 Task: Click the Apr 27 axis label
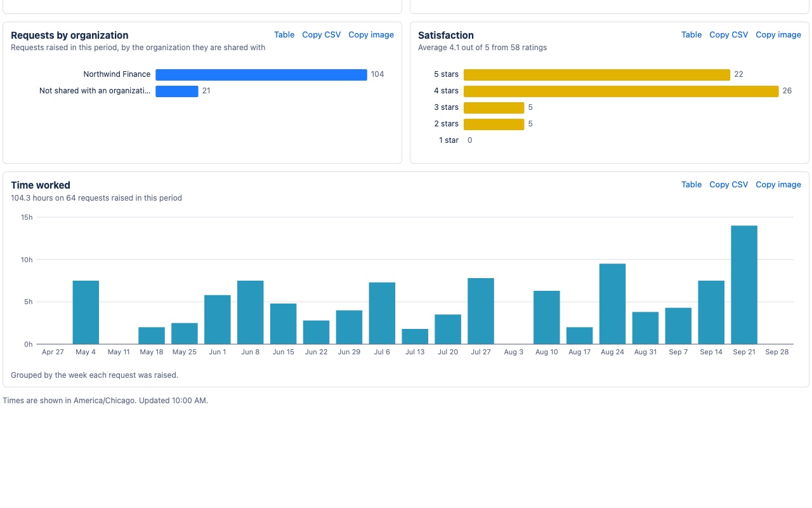pyautogui.click(x=53, y=352)
